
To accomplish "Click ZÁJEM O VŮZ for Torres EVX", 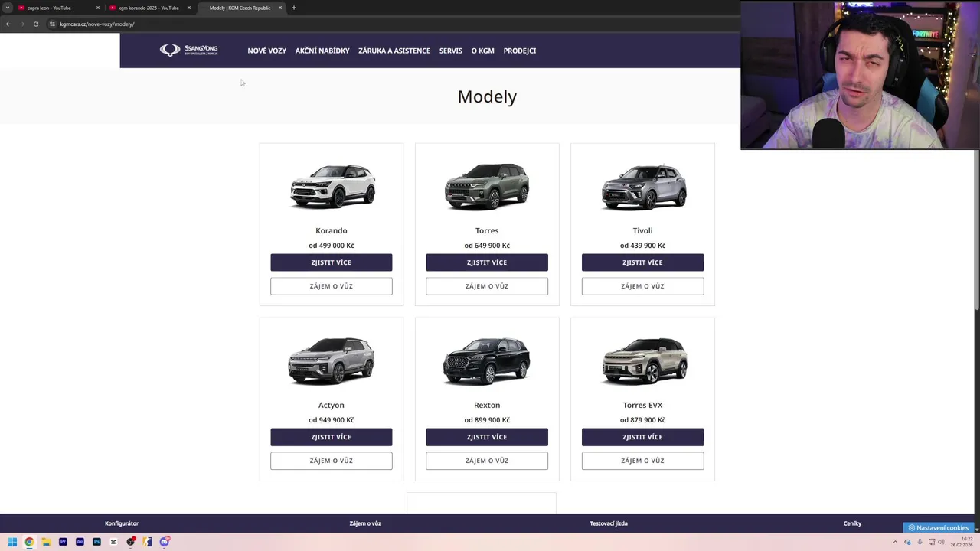I will (x=642, y=461).
